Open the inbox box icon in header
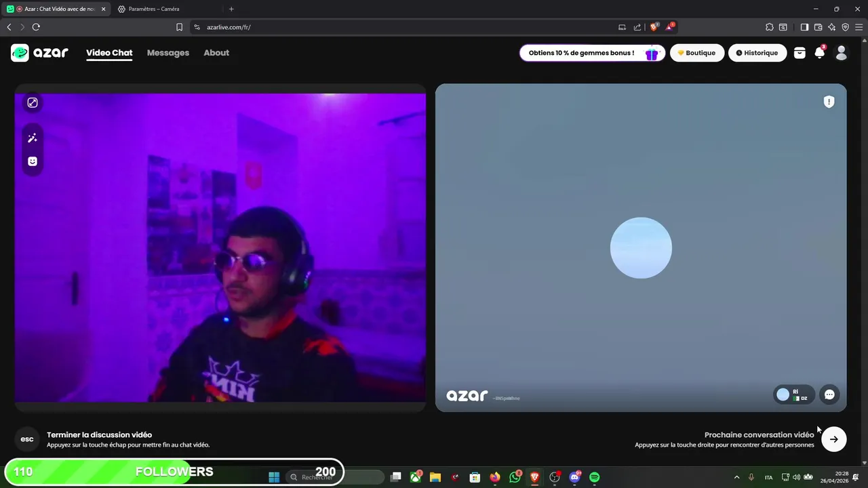 [800, 53]
